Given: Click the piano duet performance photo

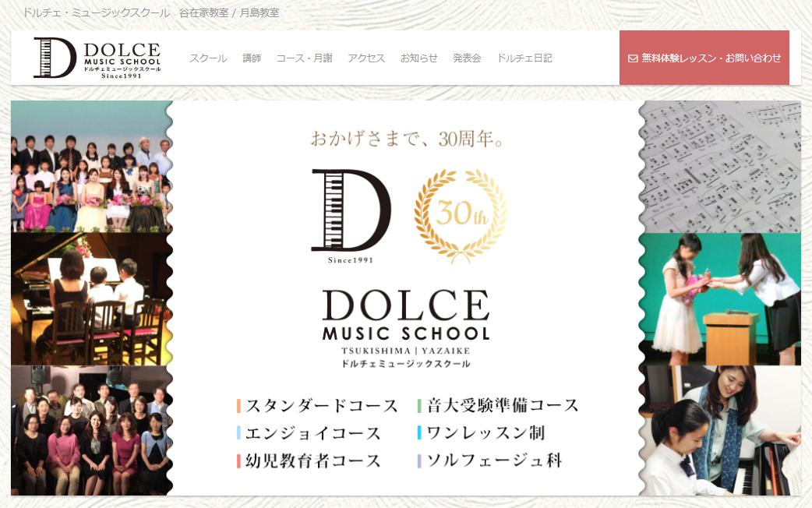Looking at the screenshot, I should point(92,298).
